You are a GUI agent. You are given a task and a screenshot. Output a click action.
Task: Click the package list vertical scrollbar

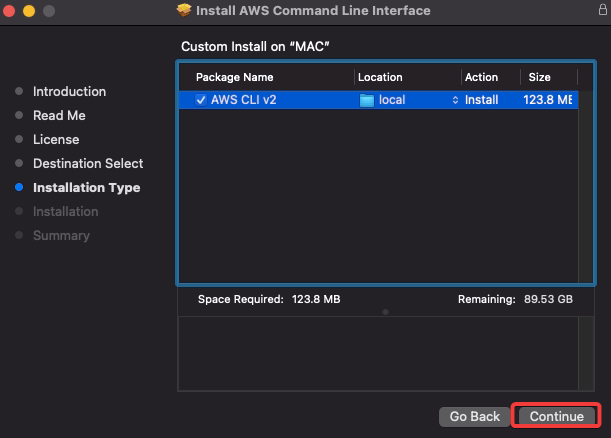[x=585, y=187]
